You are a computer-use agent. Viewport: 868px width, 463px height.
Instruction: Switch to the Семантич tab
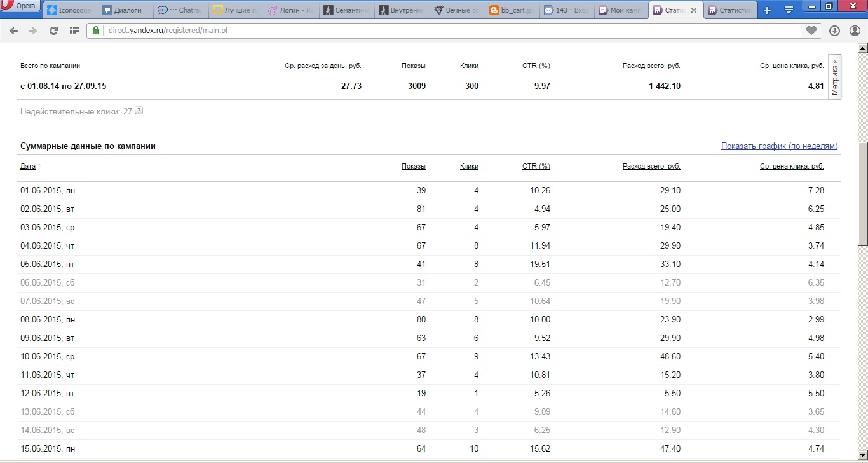pyautogui.click(x=346, y=11)
